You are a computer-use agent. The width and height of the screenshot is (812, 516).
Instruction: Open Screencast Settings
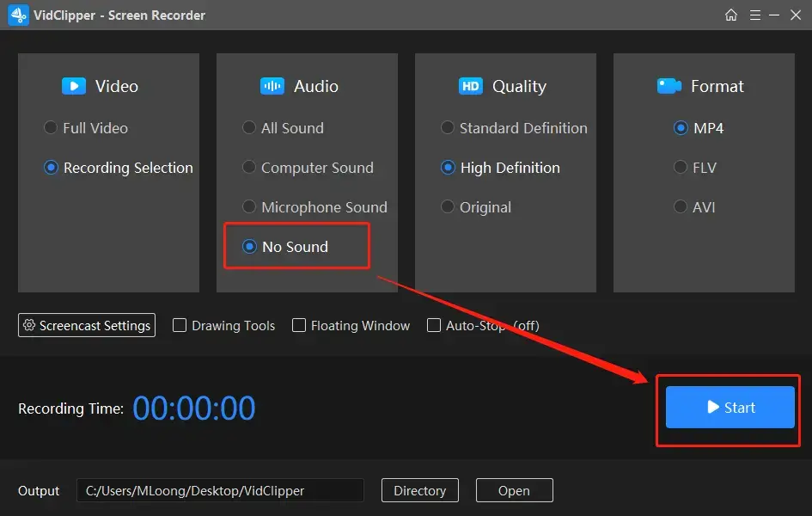(x=87, y=325)
